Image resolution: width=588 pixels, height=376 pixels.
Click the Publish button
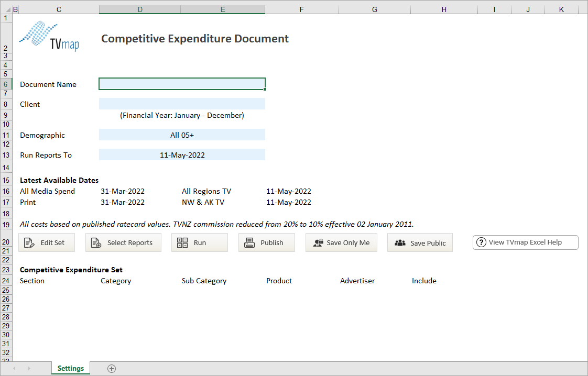(267, 242)
